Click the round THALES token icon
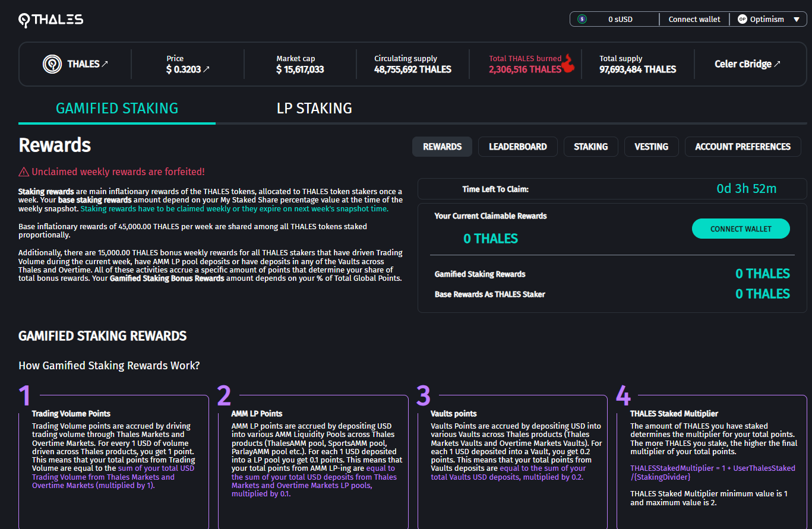This screenshot has width=812, height=529. coord(52,64)
